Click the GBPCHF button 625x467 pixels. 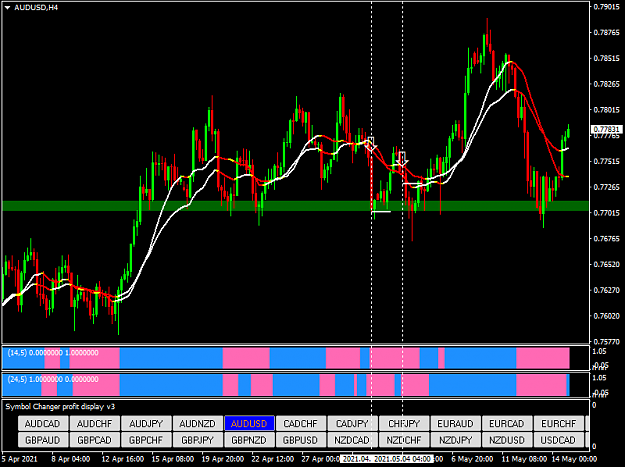tap(146, 440)
